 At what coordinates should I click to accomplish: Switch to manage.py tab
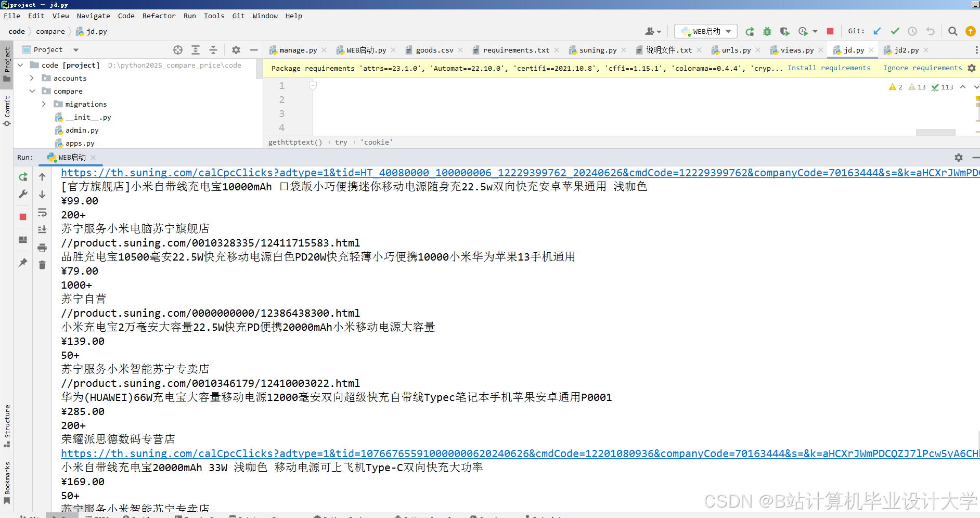(x=298, y=50)
